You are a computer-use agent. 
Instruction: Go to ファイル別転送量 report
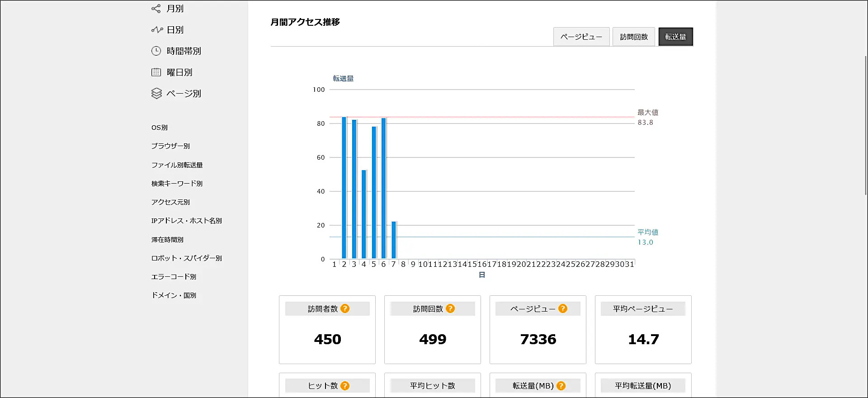click(x=177, y=165)
